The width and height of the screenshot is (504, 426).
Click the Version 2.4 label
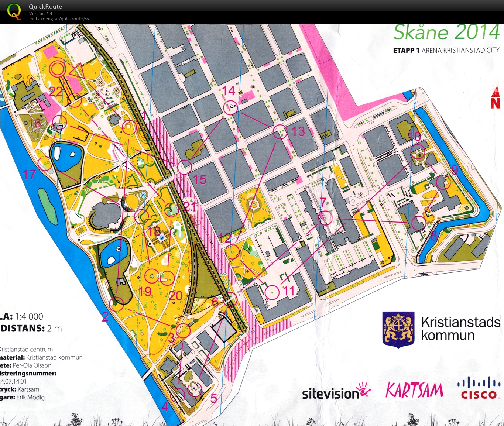click(x=41, y=14)
